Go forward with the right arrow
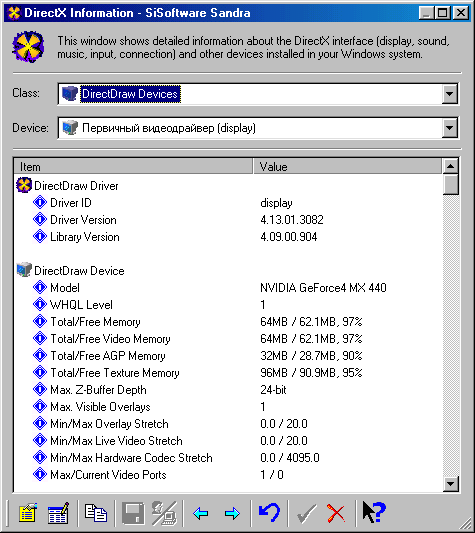This screenshot has width=475, height=533. point(232,513)
